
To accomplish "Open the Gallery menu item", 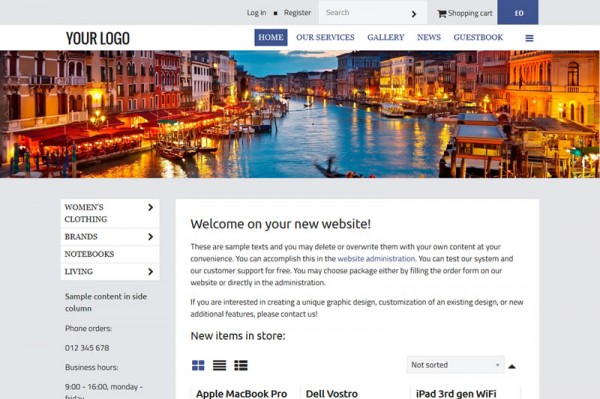I will (386, 37).
